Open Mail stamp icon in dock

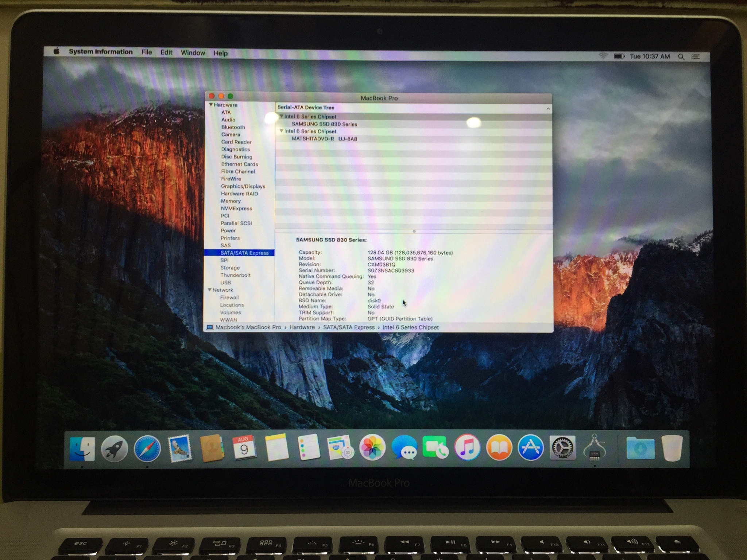pos(179,448)
